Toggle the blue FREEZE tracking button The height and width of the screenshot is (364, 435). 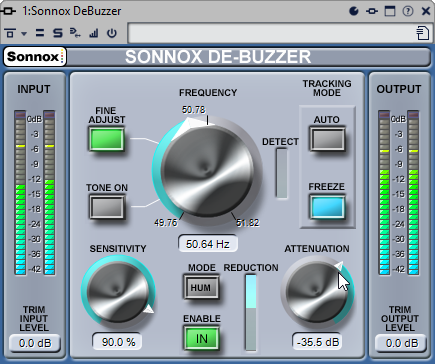[x=327, y=207]
